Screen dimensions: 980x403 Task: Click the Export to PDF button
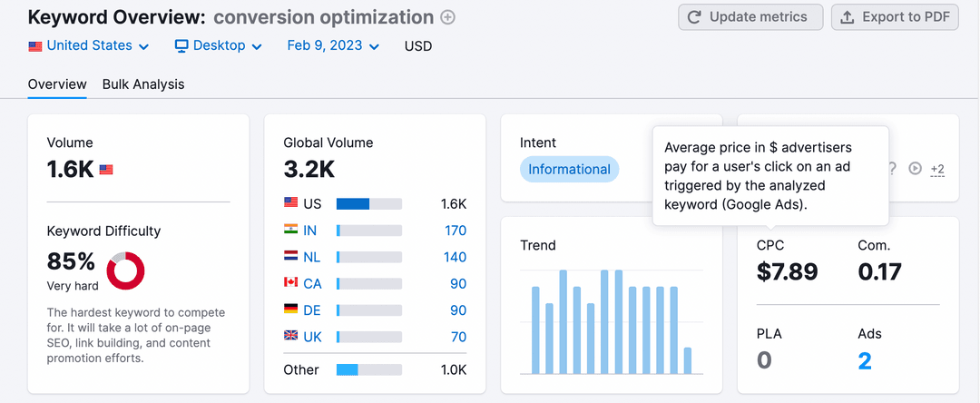coord(895,17)
